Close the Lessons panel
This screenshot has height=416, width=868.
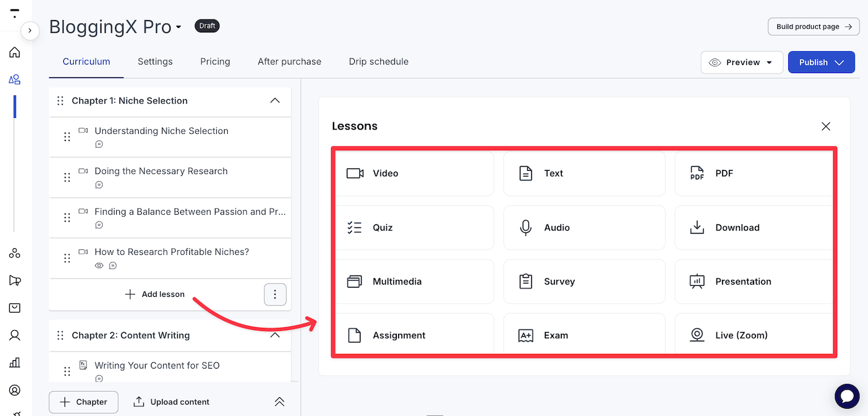(825, 127)
